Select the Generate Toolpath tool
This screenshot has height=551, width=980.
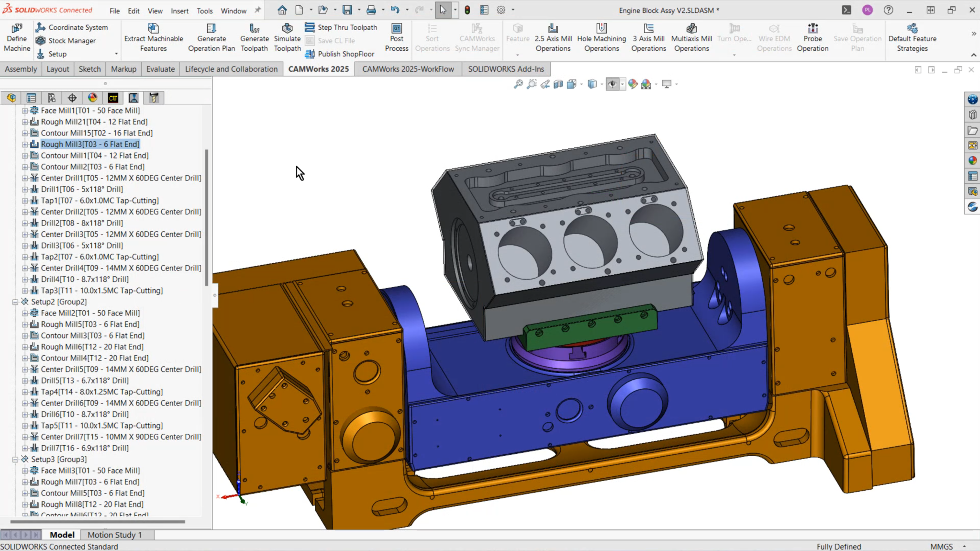(x=255, y=37)
